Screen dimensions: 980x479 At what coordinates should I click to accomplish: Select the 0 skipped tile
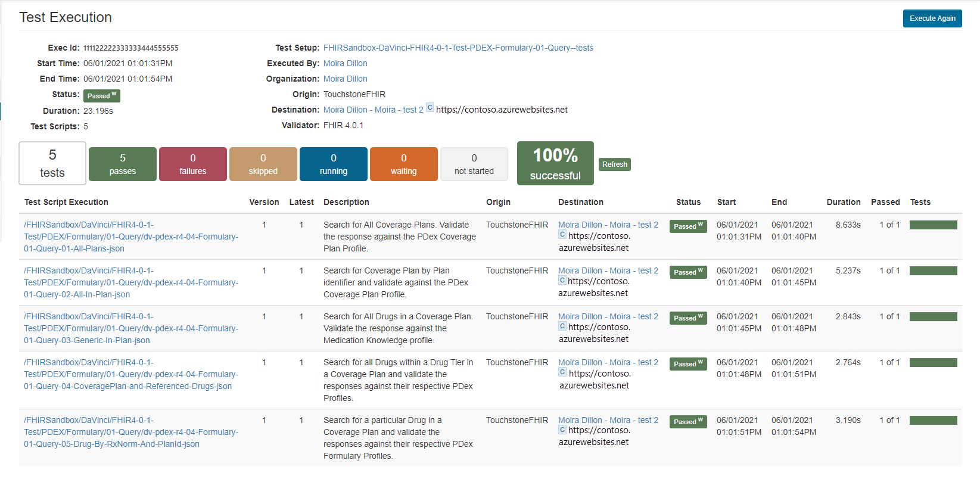[x=263, y=164]
